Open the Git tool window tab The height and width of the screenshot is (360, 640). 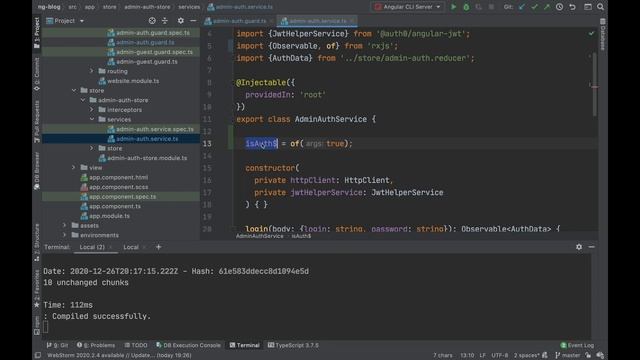tap(58, 345)
